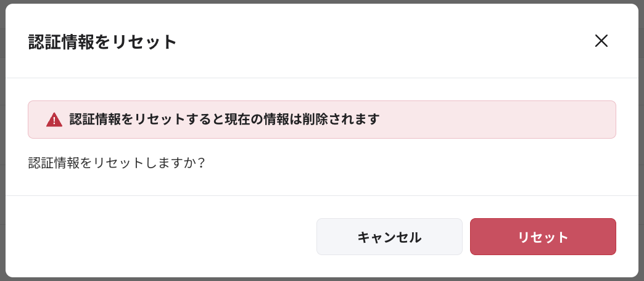Click the bold warning text in the banner

click(x=224, y=120)
